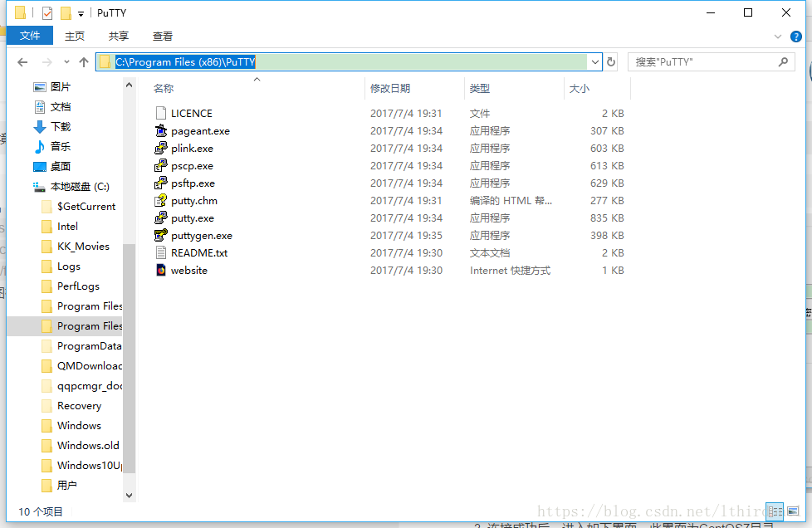Open the 查看 ribbon tab

pyautogui.click(x=163, y=36)
